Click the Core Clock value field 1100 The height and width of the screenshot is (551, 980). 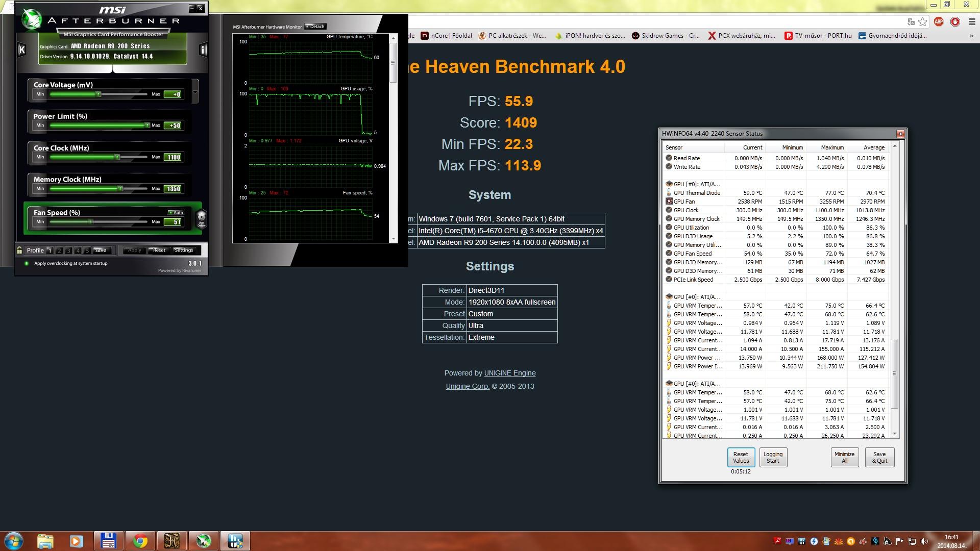pyautogui.click(x=173, y=157)
